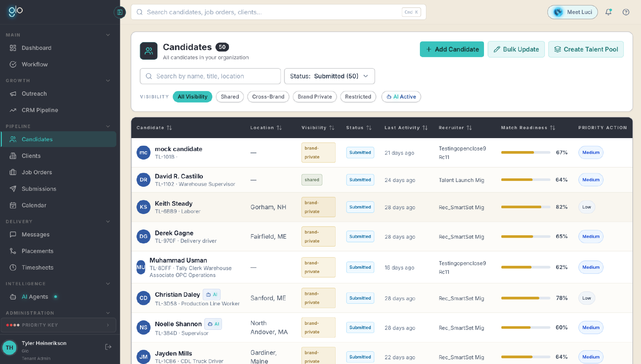Sort by Candidate column arrows
Viewport: 641px width, 364px height.
[x=169, y=128]
